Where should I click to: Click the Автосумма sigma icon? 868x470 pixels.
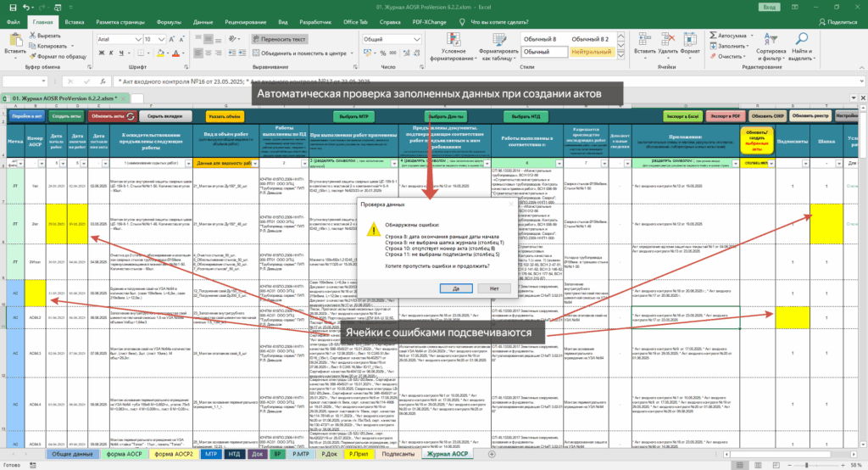713,36
